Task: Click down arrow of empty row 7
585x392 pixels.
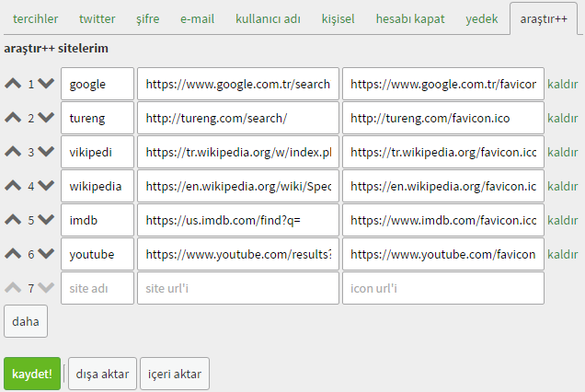Action: point(46,288)
